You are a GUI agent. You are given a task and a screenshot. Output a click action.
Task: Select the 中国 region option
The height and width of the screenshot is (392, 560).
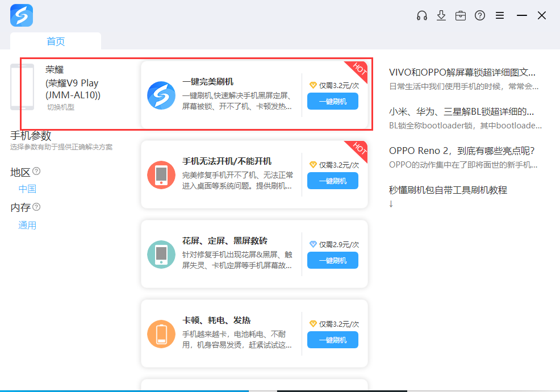[x=27, y=189]
